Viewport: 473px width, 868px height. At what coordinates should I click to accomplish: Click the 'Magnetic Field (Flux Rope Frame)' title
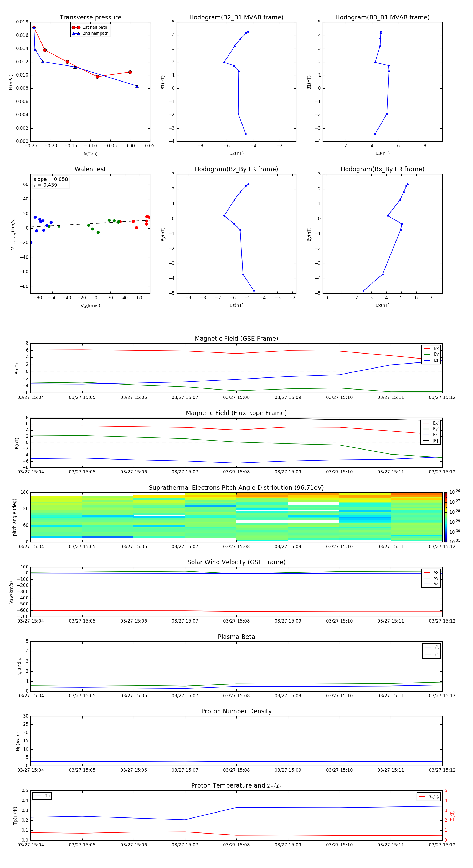click(236, 413)
